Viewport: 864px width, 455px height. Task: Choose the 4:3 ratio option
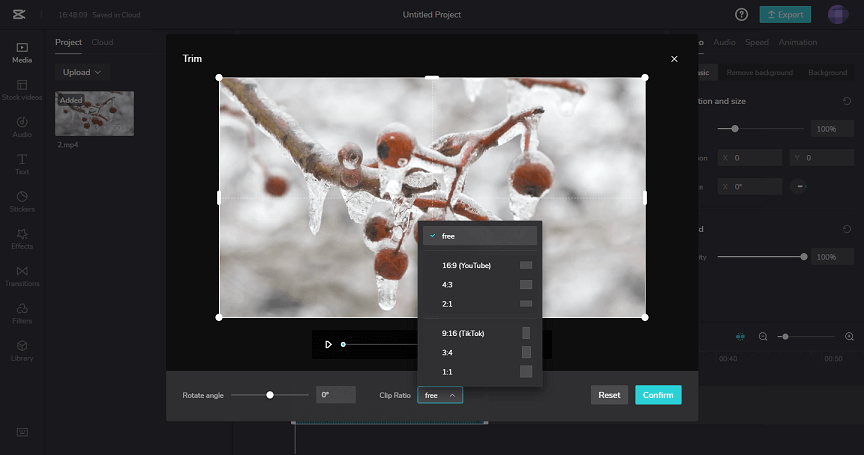tap(479, 285)
